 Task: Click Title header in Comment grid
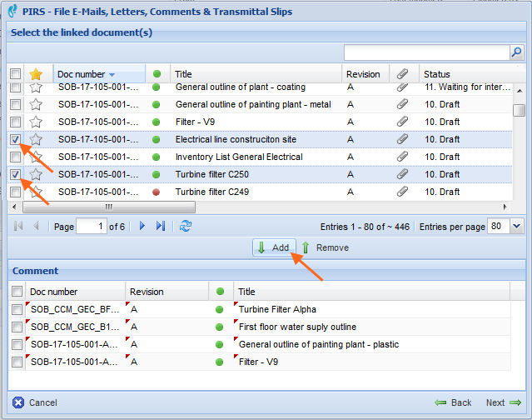[x=371, y=292]
